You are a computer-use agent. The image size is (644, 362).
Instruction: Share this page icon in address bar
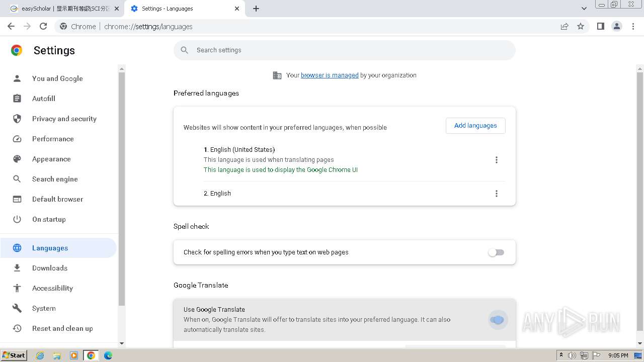(565, 26)
